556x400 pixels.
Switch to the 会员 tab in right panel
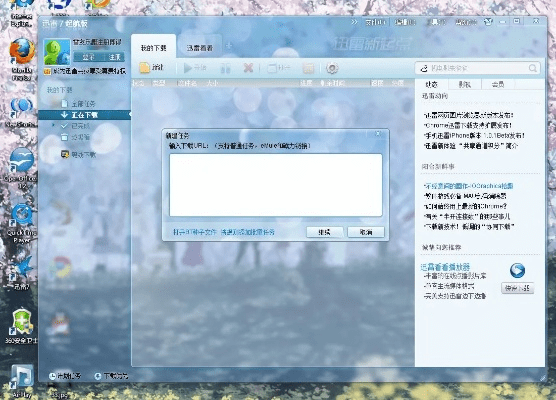(x=498, y=84)
